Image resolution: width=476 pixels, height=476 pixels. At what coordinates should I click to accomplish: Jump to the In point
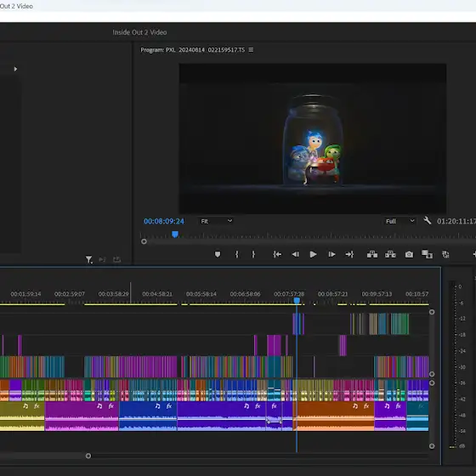277,254
